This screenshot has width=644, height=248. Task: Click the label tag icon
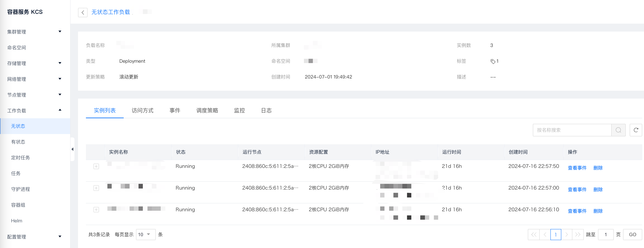pyautogui.click(x=493, y=61)
